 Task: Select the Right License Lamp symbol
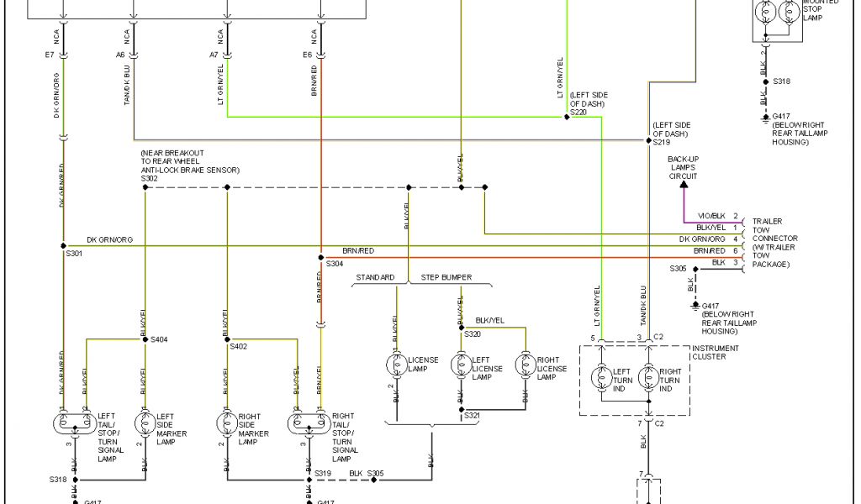(x=524, y=365)
